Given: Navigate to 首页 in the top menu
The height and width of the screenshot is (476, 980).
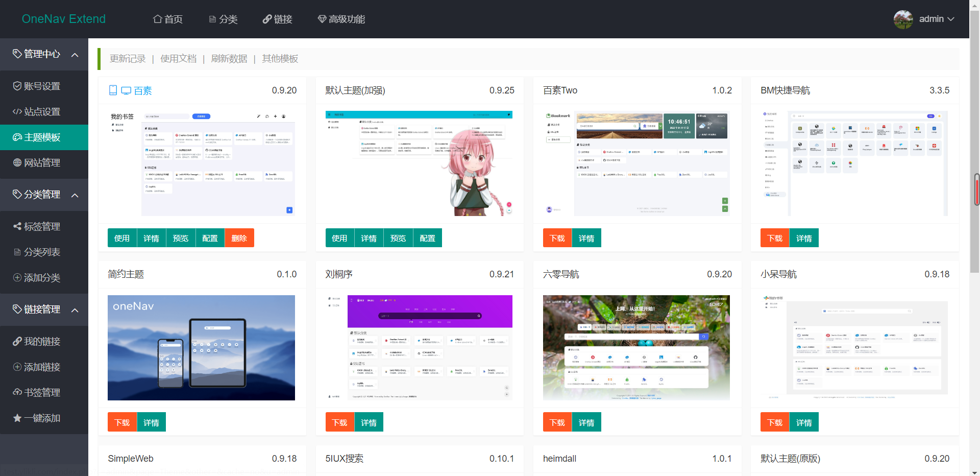Looking at the screenshot, I should click(167, 19).
